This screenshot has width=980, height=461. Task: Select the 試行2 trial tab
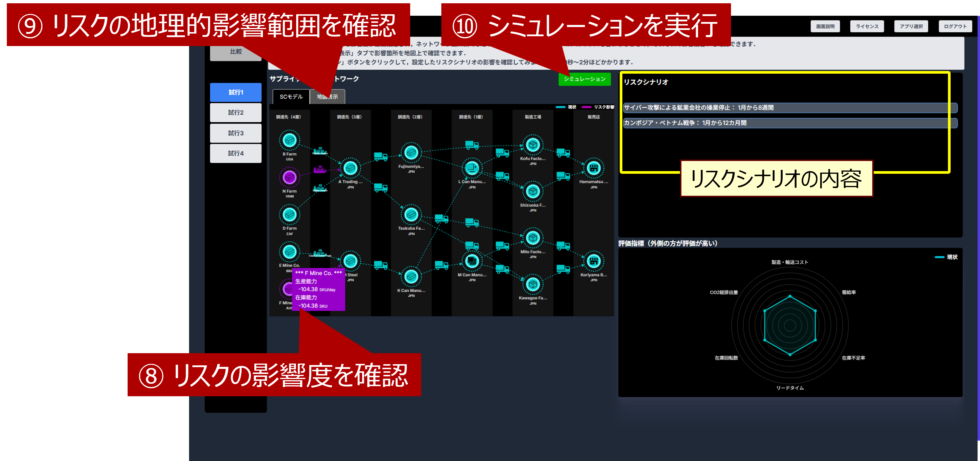(235, 113)
